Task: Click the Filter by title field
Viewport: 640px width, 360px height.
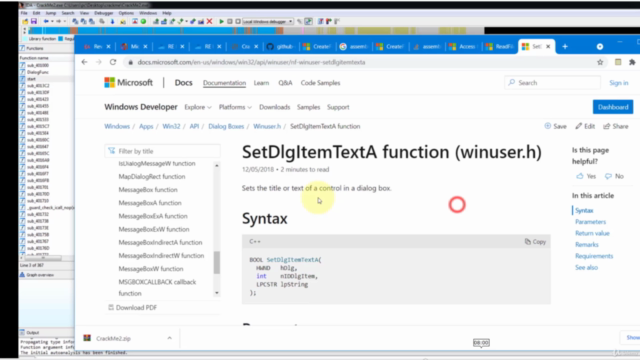Action: (162, 151)
